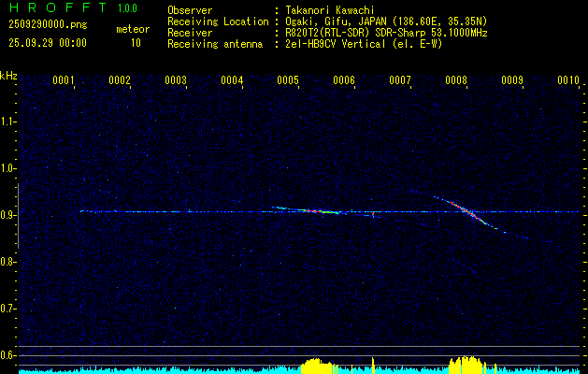
Task: Click the meteor count value 10
Action: pyautogui.click(x=136, y=43)
